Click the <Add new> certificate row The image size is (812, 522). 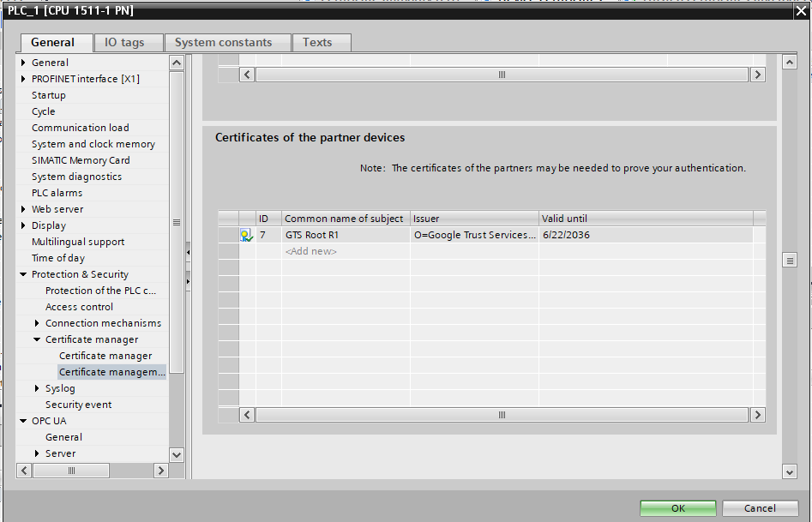tap(311, 251)
